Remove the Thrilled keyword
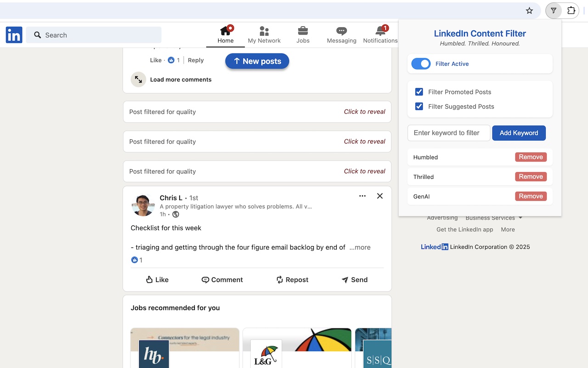Image resolution: width=588 pixels, height=368 pixels. click(531, 177)
